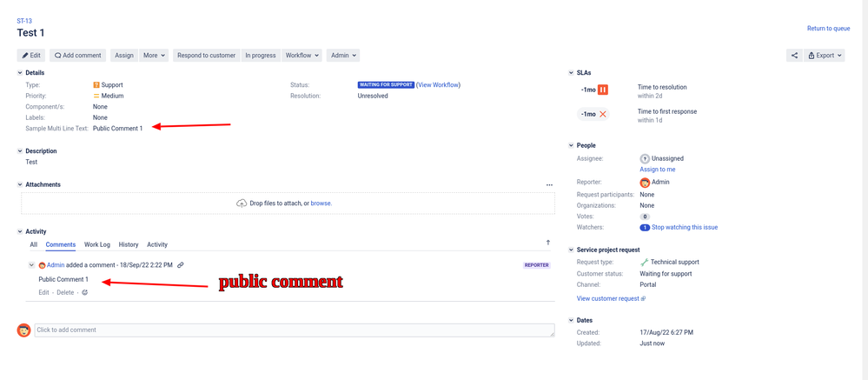The image size is (868, 380).
Task: Click the Return to queue link
Action: coord(828,28)
